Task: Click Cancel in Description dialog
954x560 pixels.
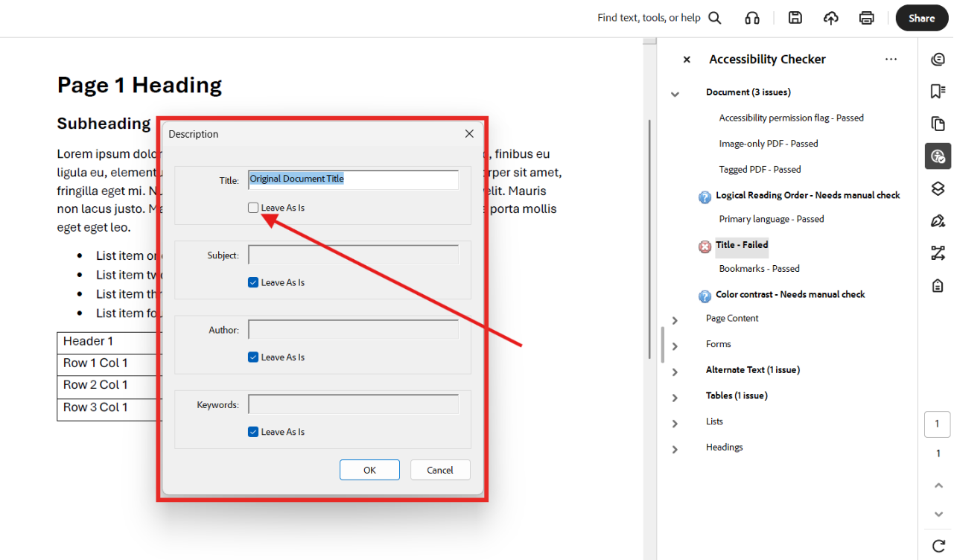Action: click(x=440, y=470)
